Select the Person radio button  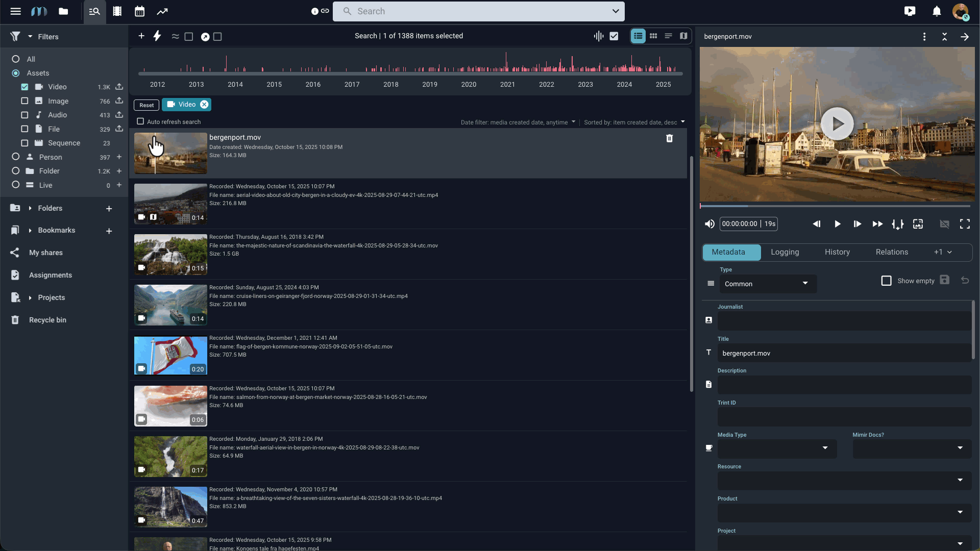coord(16,157)
